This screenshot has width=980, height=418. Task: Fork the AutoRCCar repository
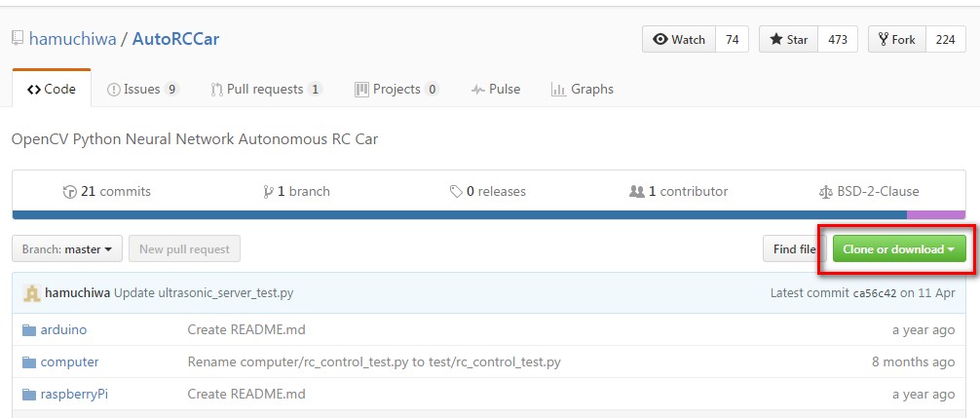(897, 39)
